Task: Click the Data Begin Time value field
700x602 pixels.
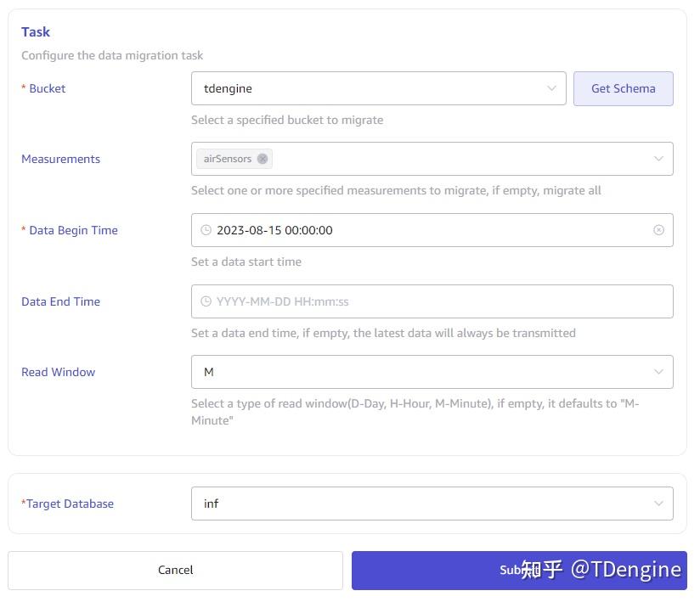Action: [x=382, y=229]
